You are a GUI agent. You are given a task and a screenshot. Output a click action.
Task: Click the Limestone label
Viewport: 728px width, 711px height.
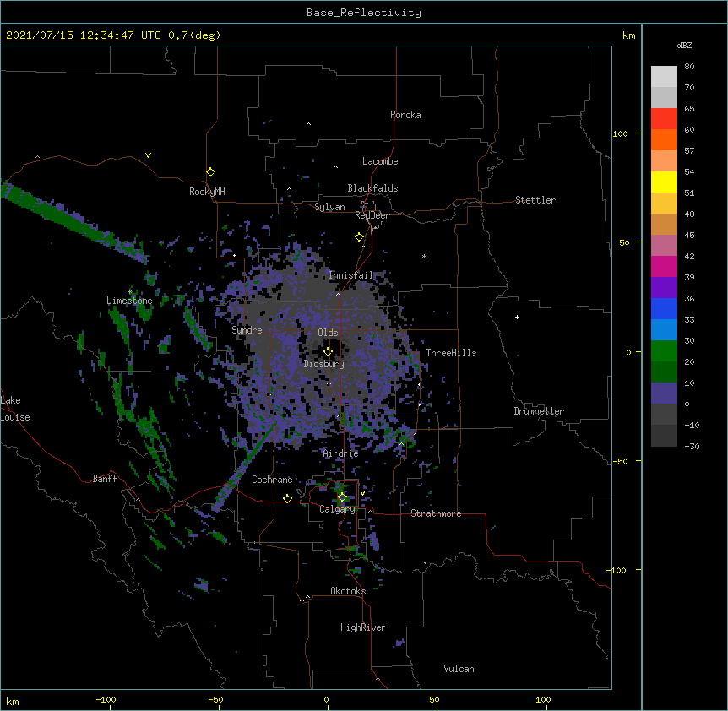click(129, 301)
